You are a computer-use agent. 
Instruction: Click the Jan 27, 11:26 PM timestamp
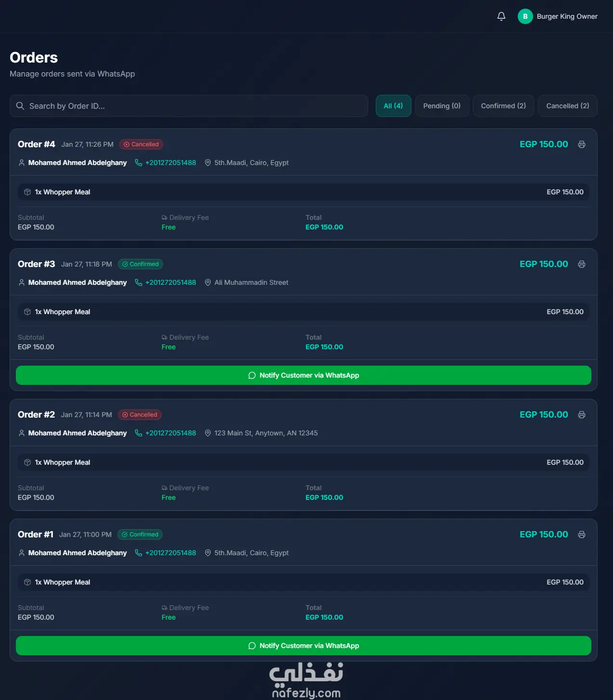[x=88, y=144]
